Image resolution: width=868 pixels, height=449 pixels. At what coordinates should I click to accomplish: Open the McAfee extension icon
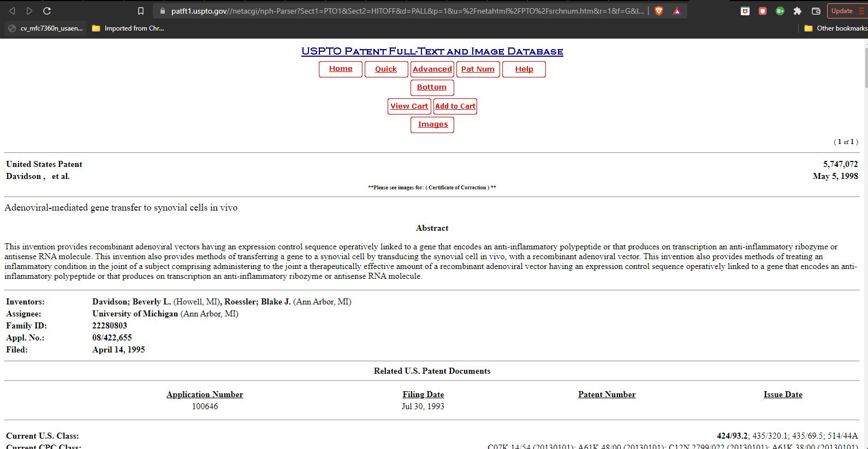coord(745,11)
